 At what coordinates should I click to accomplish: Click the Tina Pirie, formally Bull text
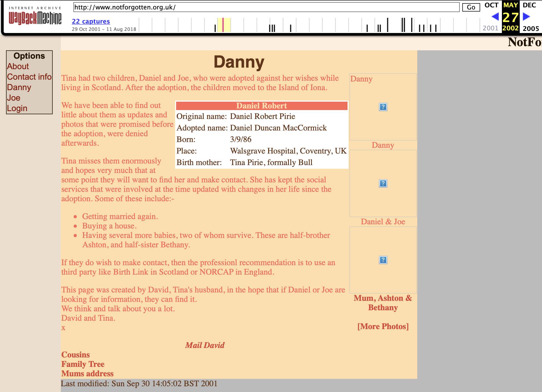point(271,162)
